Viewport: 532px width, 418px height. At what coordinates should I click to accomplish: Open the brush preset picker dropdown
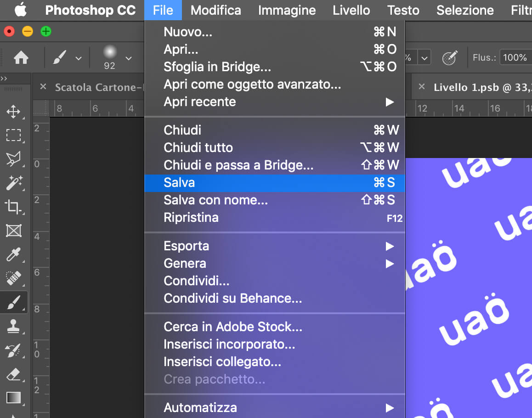[129, 58]
